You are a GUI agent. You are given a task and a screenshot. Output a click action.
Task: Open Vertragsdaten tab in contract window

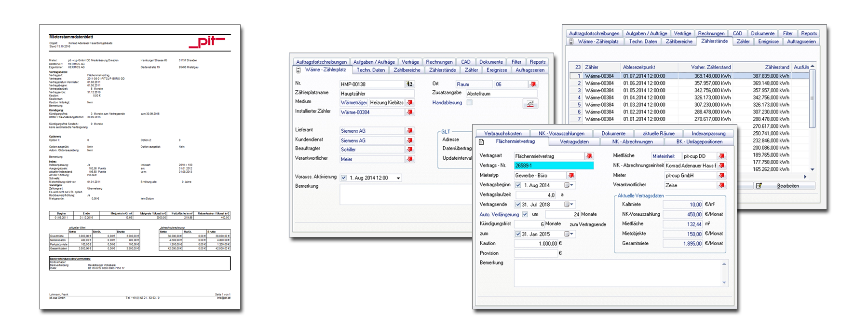574,142
